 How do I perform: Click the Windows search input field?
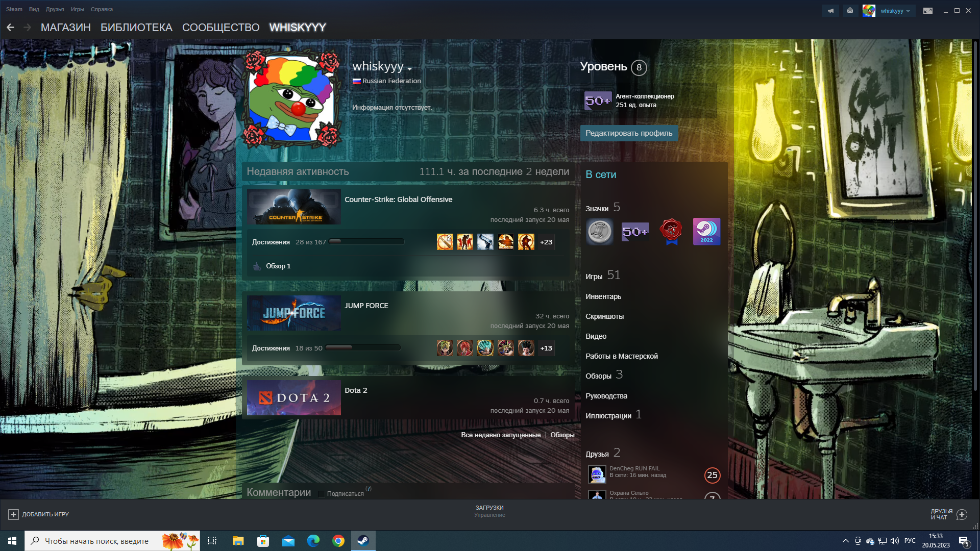112,541
